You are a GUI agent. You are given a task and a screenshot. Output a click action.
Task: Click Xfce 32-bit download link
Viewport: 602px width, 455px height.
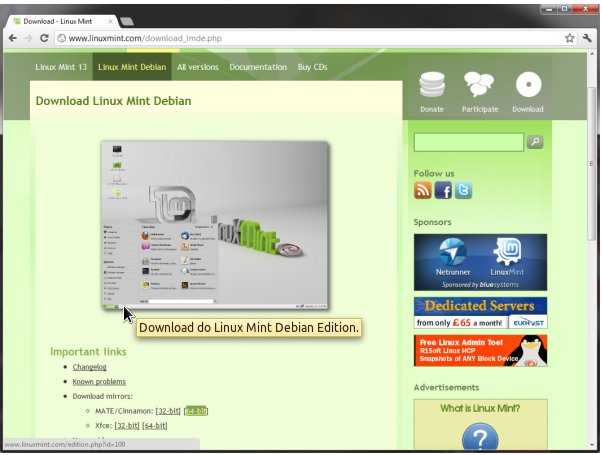click(127, 425)
